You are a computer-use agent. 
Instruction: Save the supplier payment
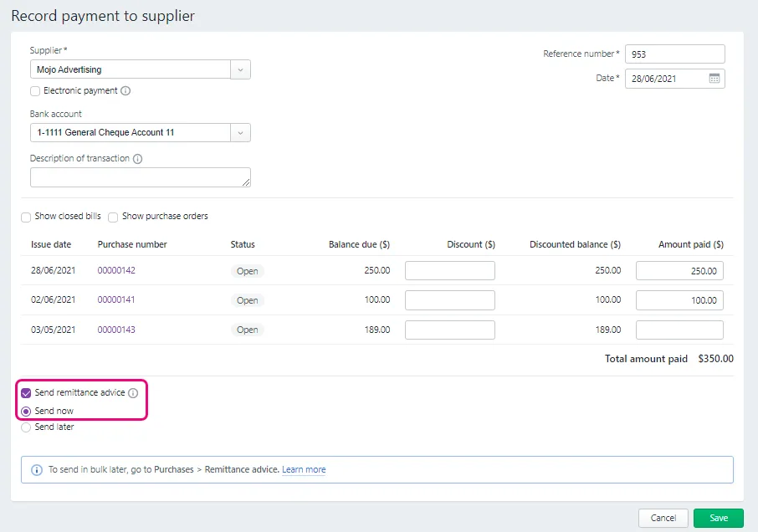(x=719, y=518)
